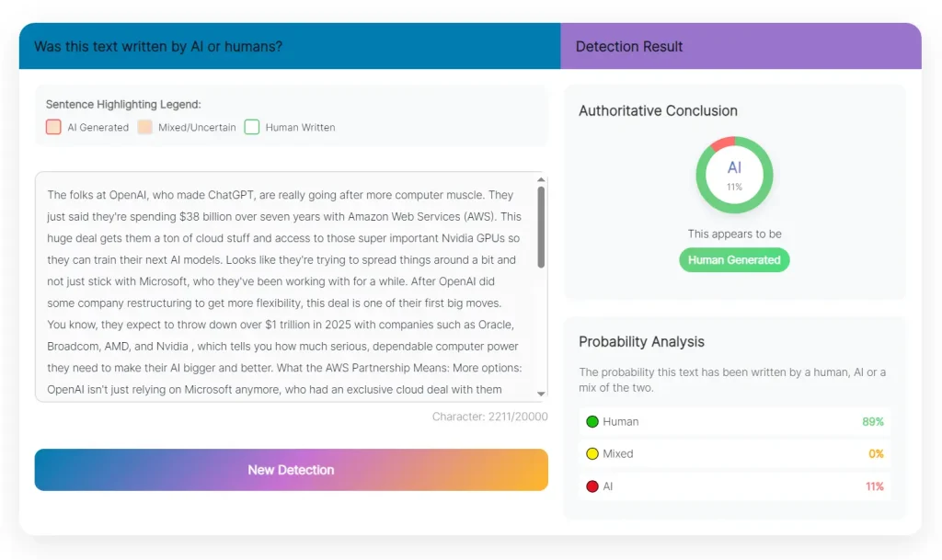Select the "Was this text written" header
The height and width of the screenshot is (560, 942).
[289, 46]
